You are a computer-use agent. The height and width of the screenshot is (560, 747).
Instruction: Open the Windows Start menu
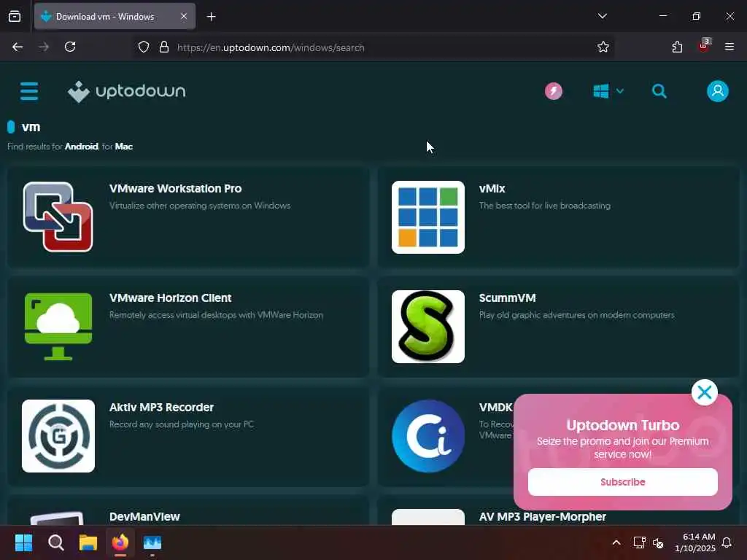click(23, 542)
